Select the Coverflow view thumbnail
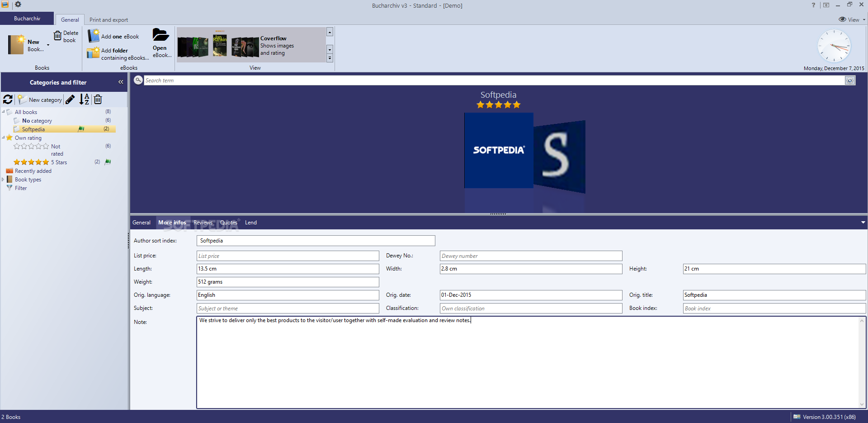 (251, 45)
